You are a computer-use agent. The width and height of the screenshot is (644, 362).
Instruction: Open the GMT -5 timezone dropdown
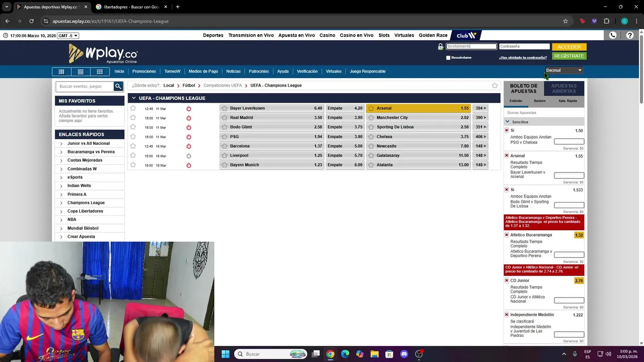tap(68, 36)
